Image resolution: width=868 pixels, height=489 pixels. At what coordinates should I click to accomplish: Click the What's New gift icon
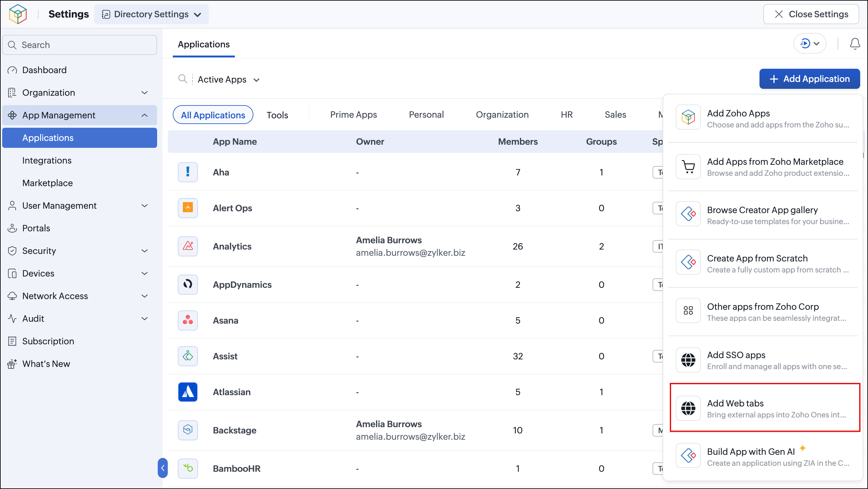point(12,364)
